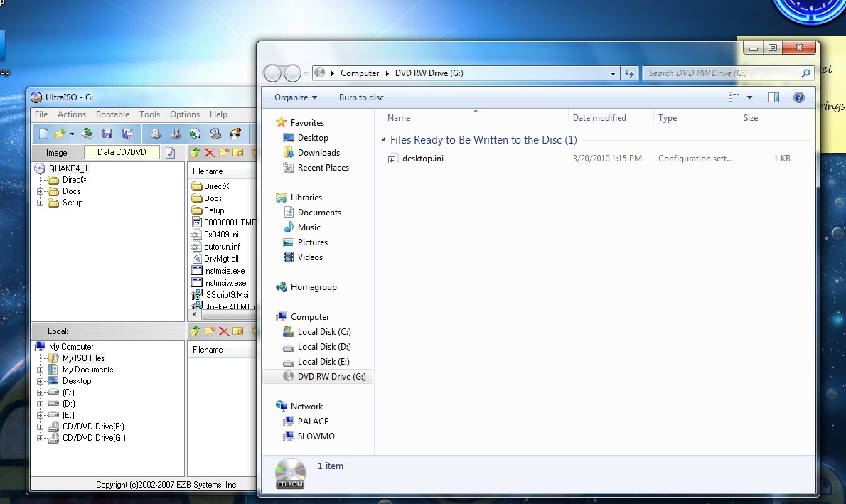Click the Mount to virtual drive icon
The height and width of the screenshot is (504, 846).
click(x=215, y=133)
